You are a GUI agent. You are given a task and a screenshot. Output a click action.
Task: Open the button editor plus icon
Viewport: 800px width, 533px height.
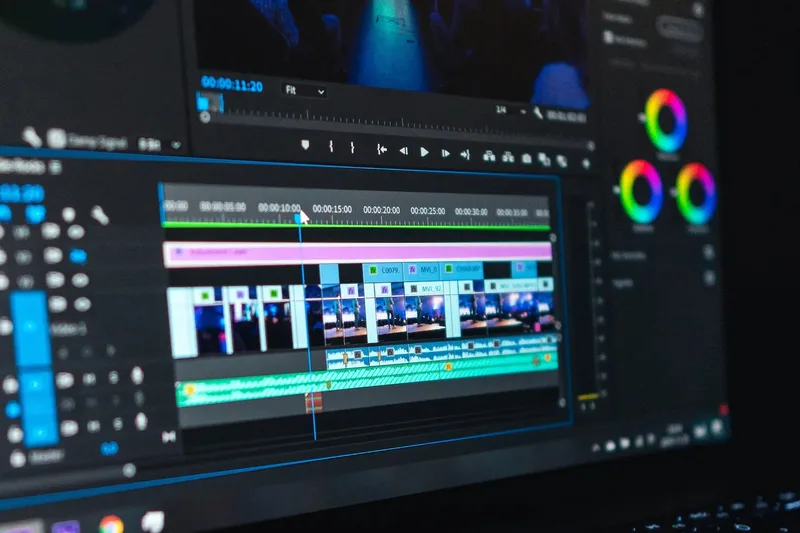point(586,164)
